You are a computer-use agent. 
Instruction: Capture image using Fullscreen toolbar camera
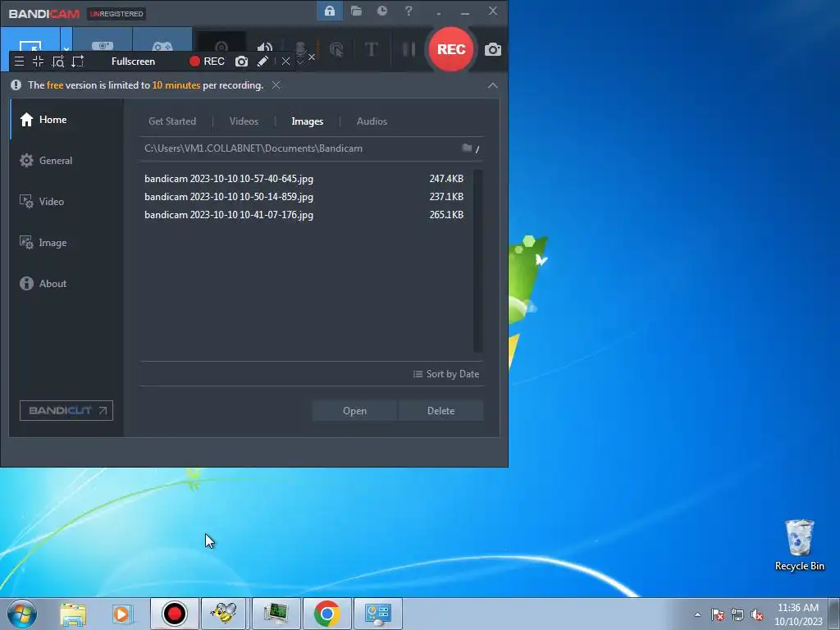point(242,61)
